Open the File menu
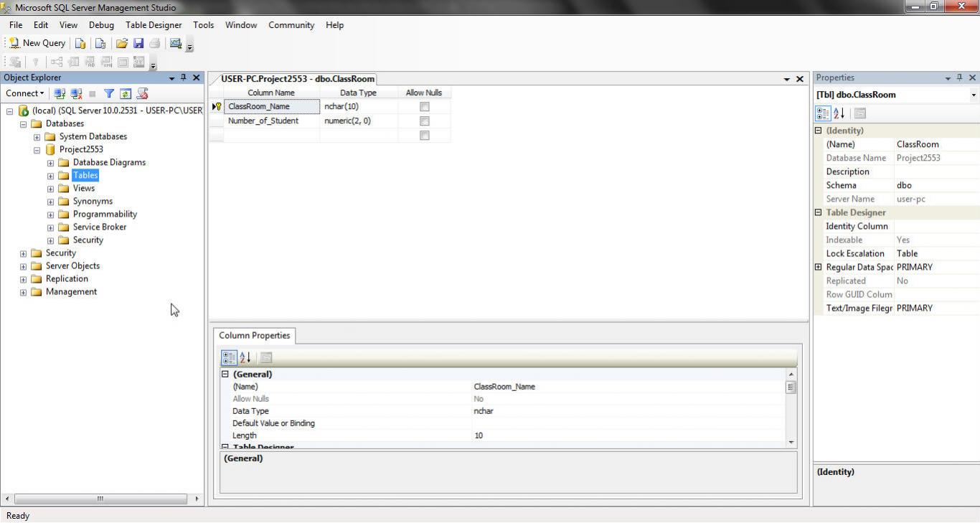980x523 pixels. pos(16,24)
